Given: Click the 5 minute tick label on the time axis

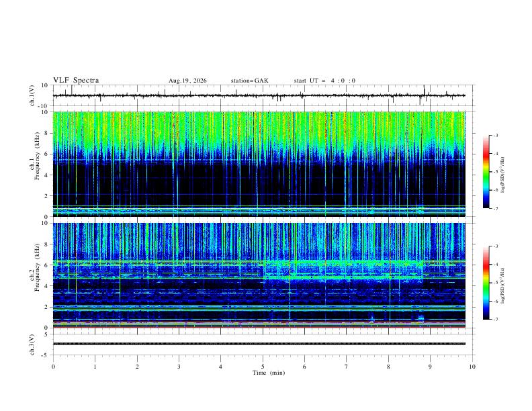Looking at the screenshot, I should pyautogui.click(x=263, y=367).
